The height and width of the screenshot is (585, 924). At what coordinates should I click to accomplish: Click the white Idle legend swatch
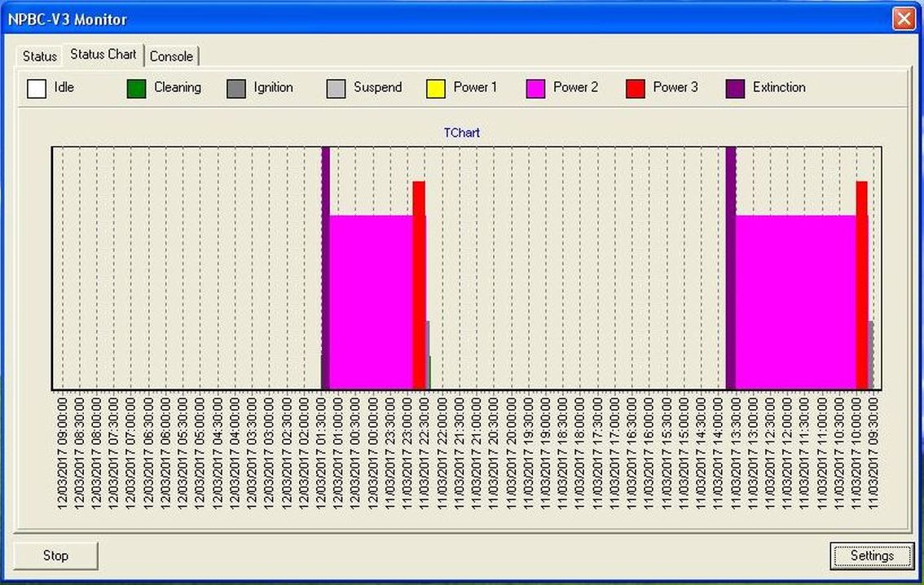[x=37, y=88]
